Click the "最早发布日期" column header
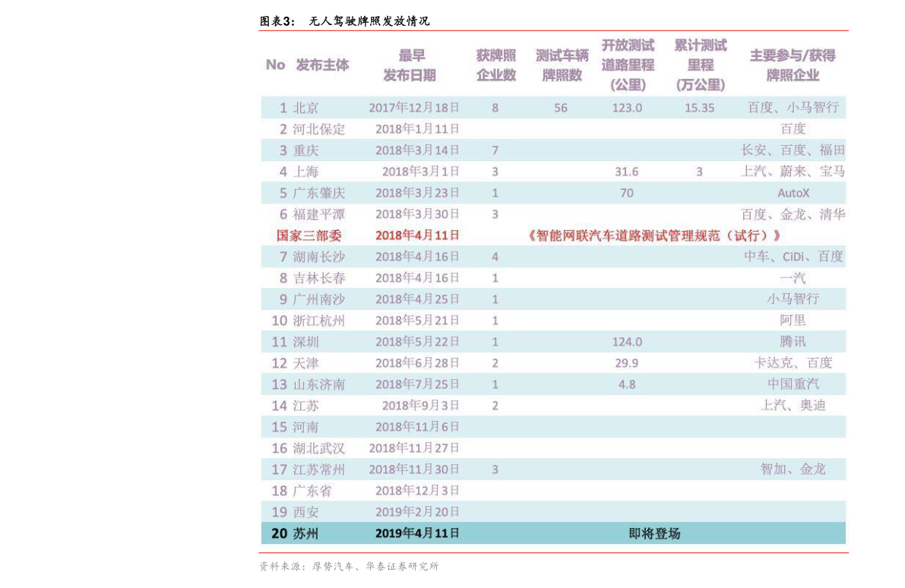Screen dimensions: 905x588 410,65
